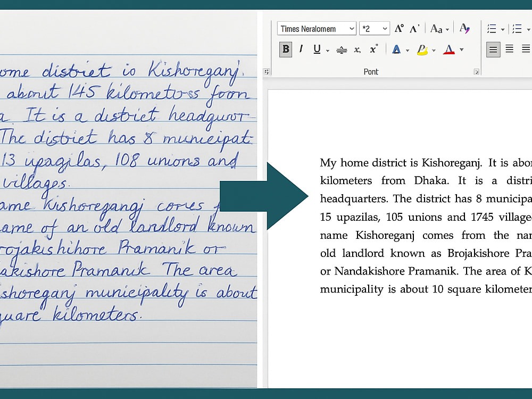Clear all formatting icon
This screenshot has width=532, height=399.
pyautogui.click(x=464, y=28)
